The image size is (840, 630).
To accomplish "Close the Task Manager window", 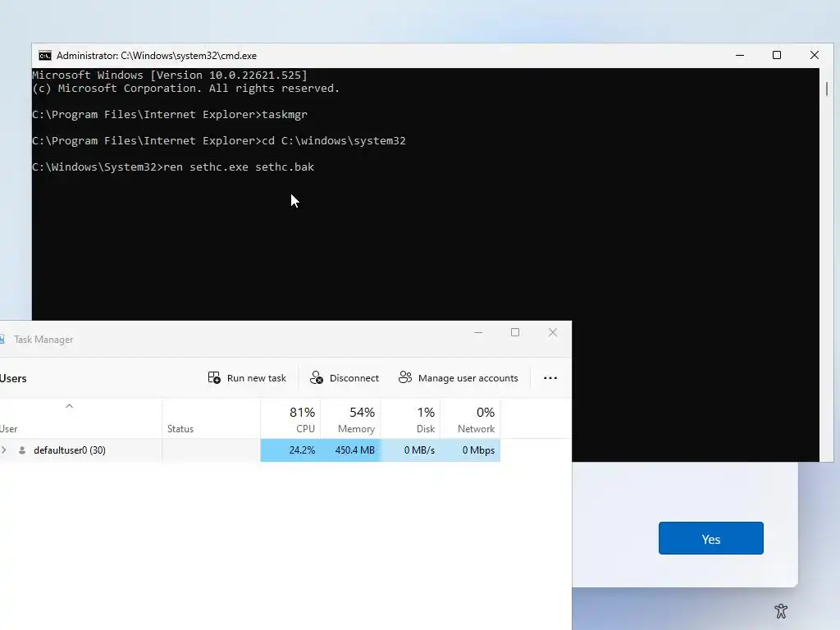I will (x=553, y=333).
